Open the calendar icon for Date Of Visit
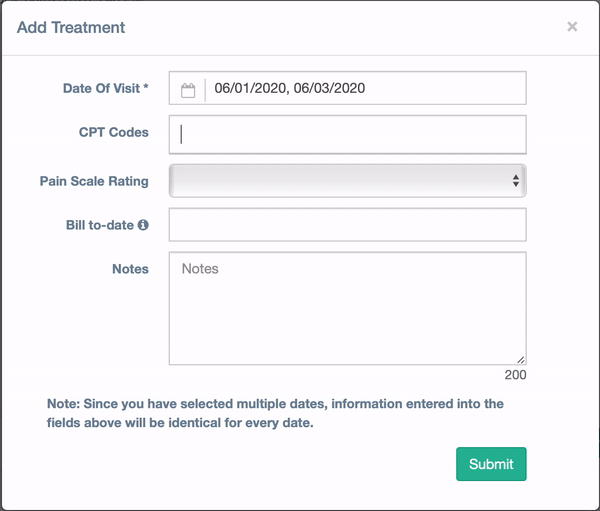 pos(188,90)
